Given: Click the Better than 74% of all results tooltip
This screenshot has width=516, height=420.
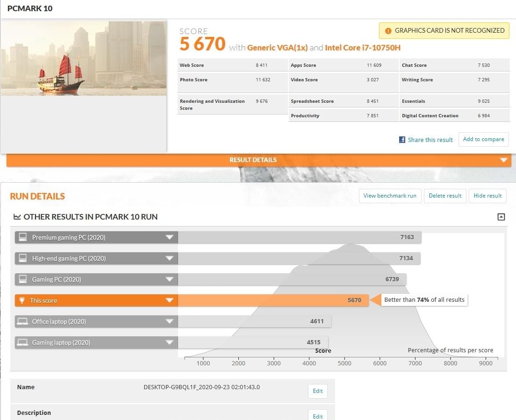Looking at the screenshot, I should 424,299.
